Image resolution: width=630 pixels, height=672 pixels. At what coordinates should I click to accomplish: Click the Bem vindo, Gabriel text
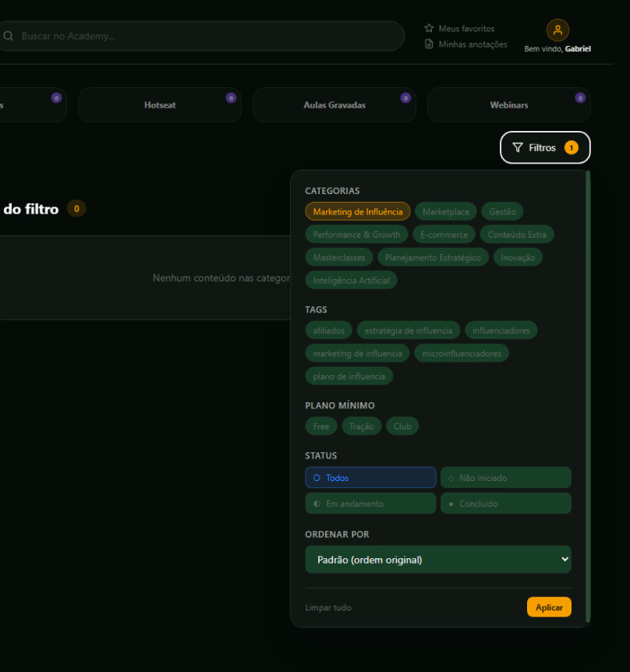[557, 49]
